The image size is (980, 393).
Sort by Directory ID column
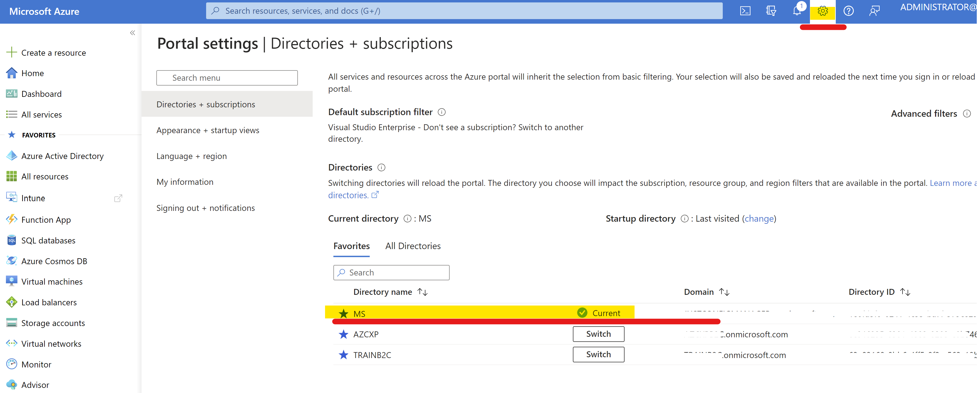click(x=879, y=292)
